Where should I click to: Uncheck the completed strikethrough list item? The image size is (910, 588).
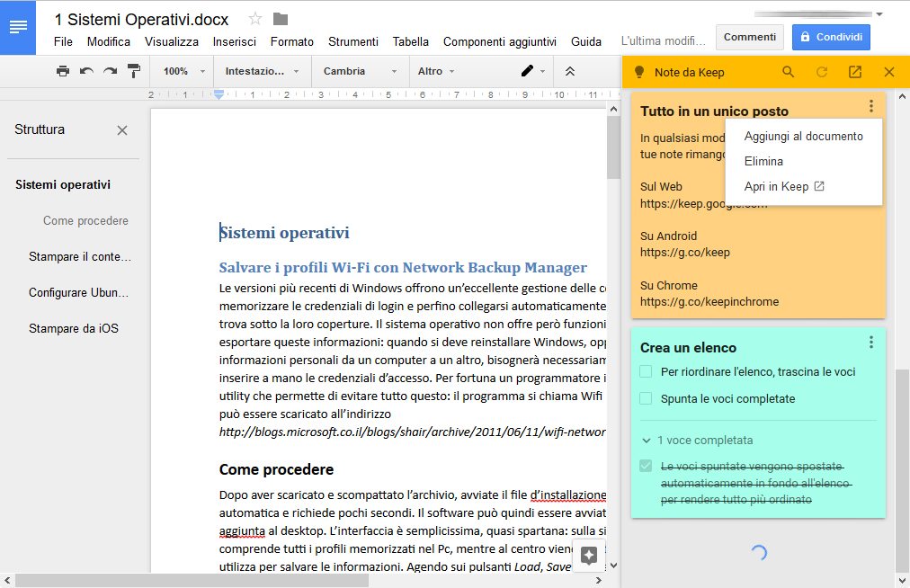646,466
